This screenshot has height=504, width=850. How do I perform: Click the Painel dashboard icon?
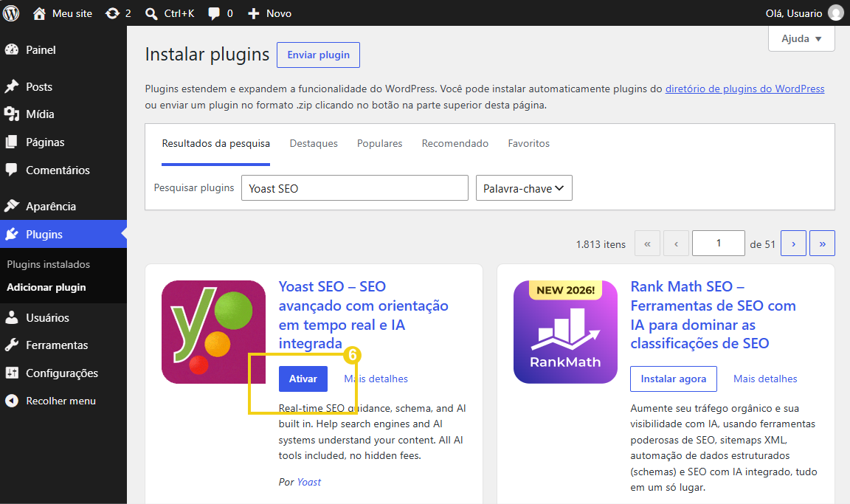coord(11,50)
